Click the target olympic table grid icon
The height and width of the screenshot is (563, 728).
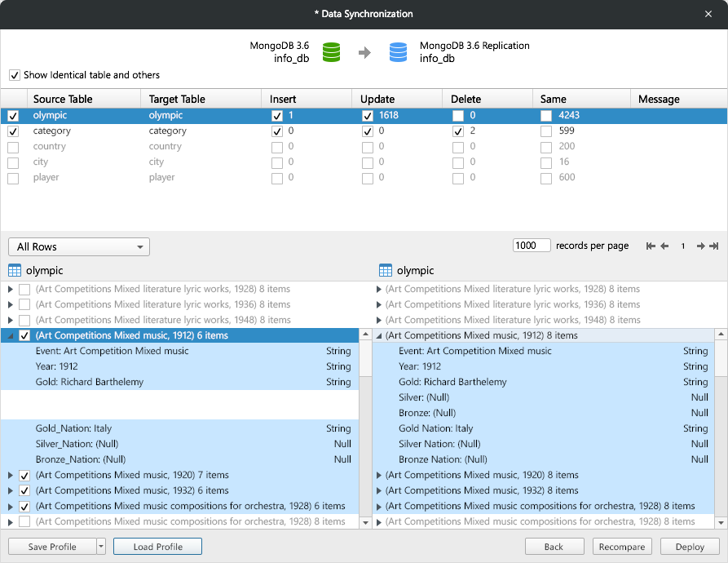click(x=386, y=270)
